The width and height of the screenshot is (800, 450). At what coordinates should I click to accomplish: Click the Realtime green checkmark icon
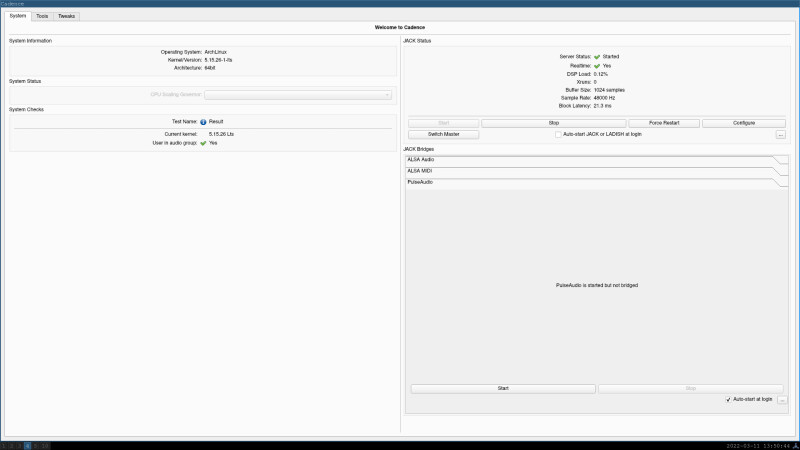click(596, 66)
